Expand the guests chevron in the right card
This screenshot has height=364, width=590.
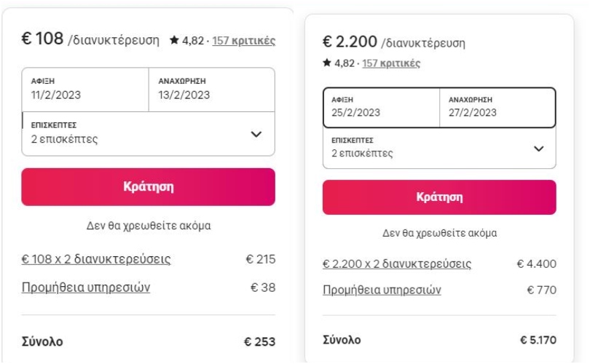pyautogui.click(x=538, y=149)
